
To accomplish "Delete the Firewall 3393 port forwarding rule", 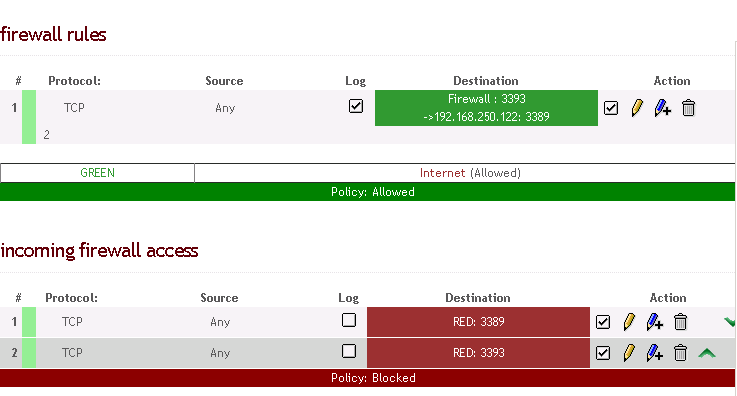I will pos(688,108).
